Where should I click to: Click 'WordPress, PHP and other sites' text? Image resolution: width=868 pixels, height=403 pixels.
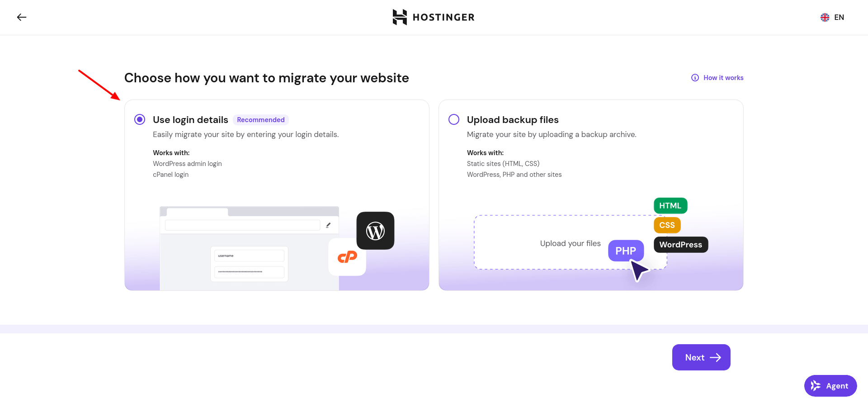[x=514, y=175]
